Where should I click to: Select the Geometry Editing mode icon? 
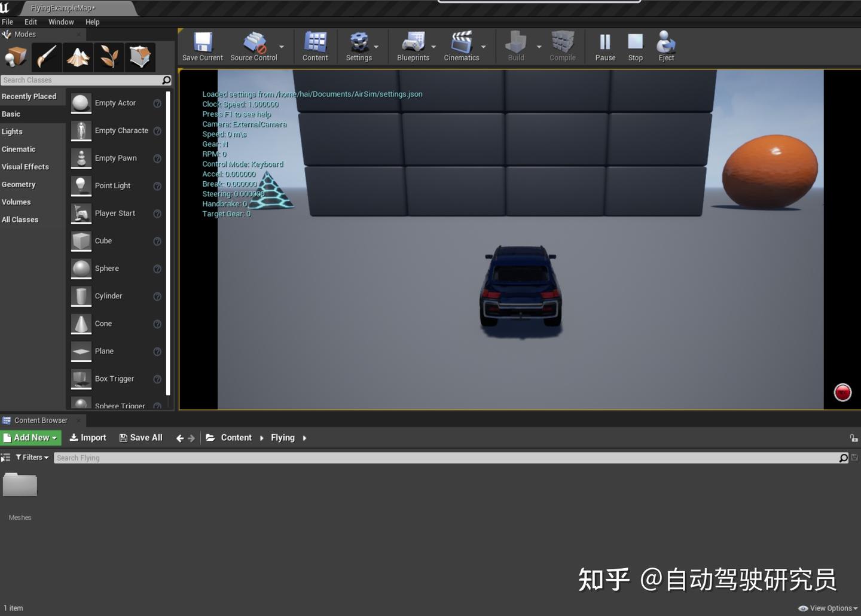[x=140, y=57]
